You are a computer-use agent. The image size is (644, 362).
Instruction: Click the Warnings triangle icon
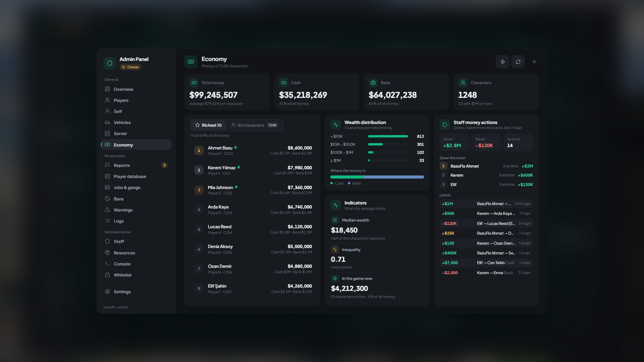pyautogui.click(x=107, y=210)
